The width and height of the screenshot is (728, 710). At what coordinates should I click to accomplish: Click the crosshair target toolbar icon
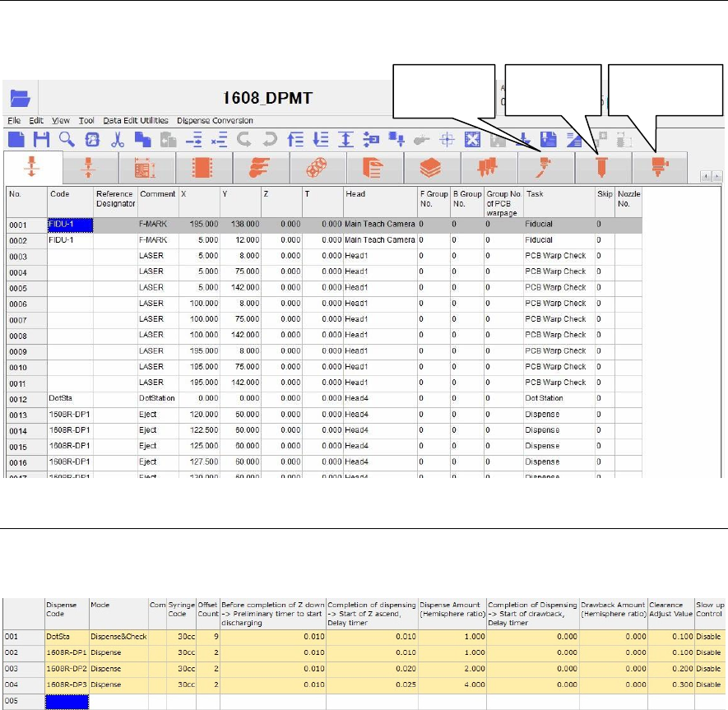(447, 139)
